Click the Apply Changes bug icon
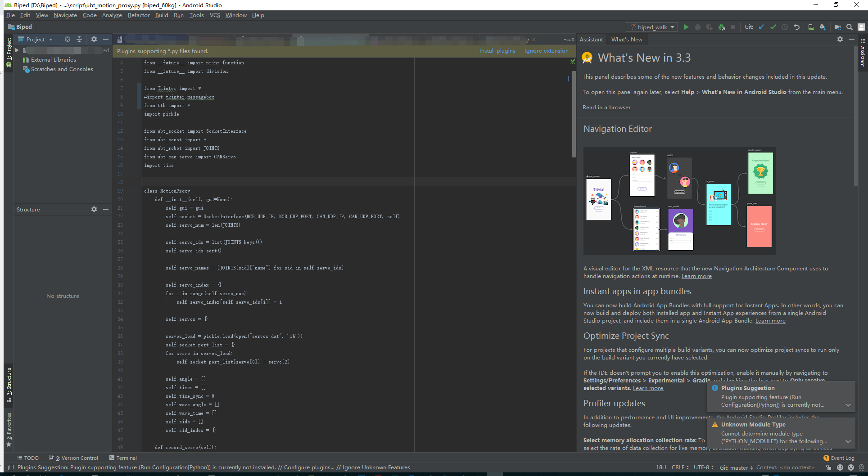This screenshot has width=868, height=476. tap(721, 27)
